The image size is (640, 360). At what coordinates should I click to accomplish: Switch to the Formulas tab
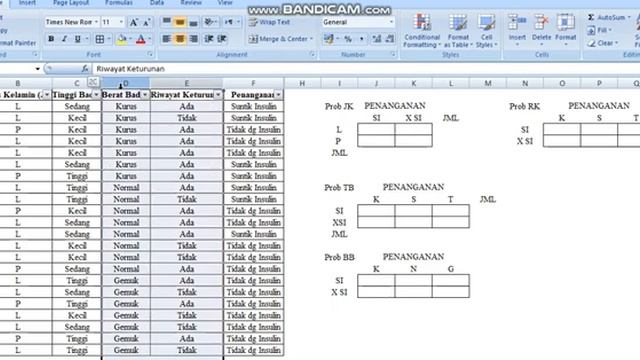point(119,3)
